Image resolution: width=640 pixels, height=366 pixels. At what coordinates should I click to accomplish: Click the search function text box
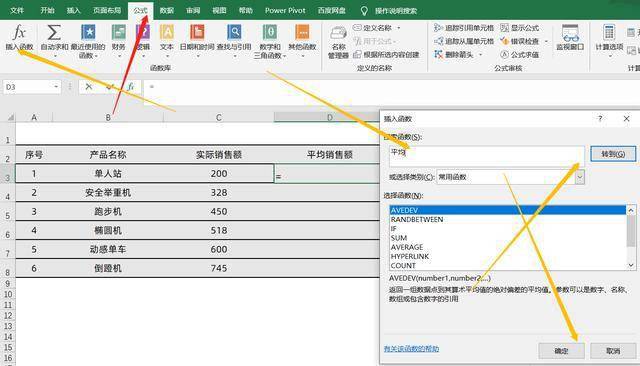[487, 156]
